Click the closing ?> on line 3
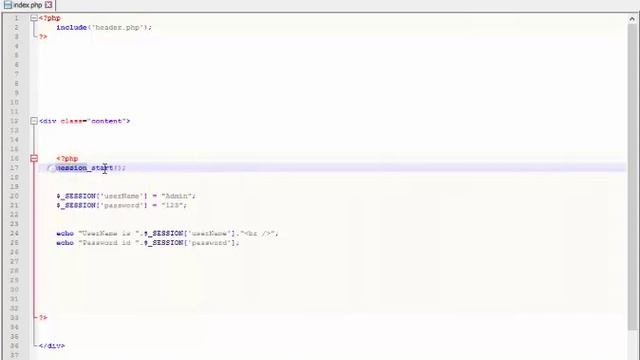 43,37
